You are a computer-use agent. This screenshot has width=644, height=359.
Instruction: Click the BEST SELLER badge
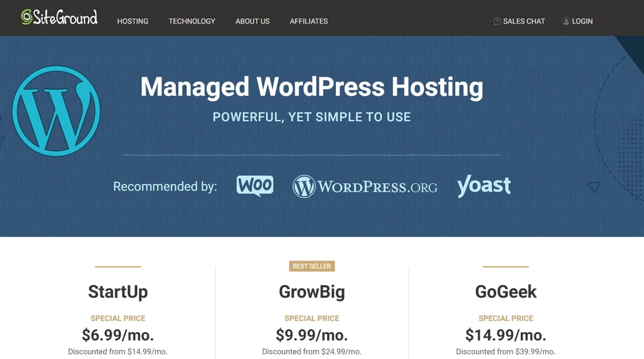tap(312, 266)
